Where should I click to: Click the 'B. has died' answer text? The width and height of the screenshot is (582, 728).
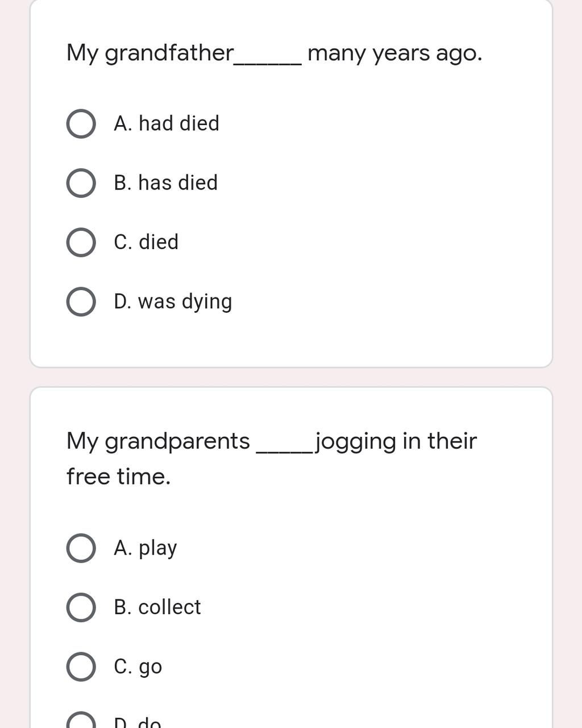(x=166, y=183)
